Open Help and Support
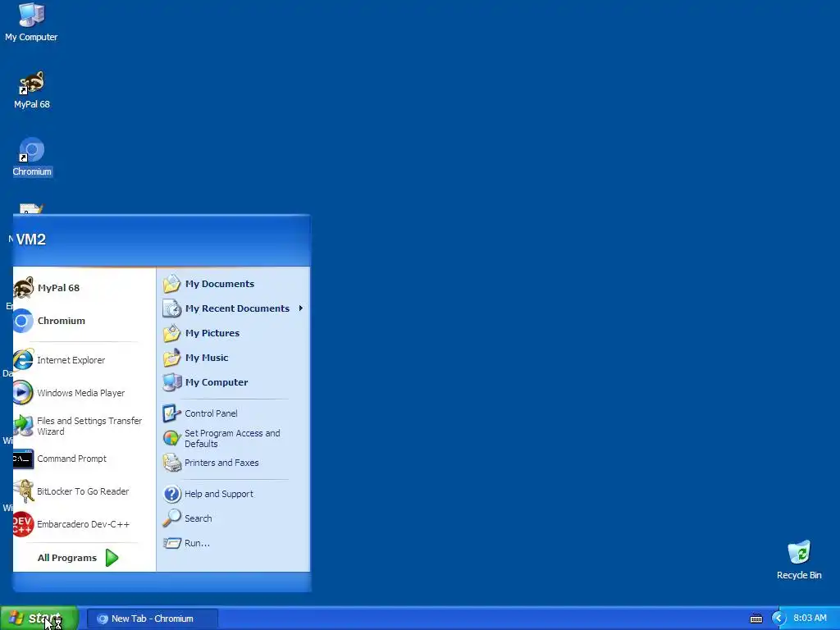 [x=234, y=494]
